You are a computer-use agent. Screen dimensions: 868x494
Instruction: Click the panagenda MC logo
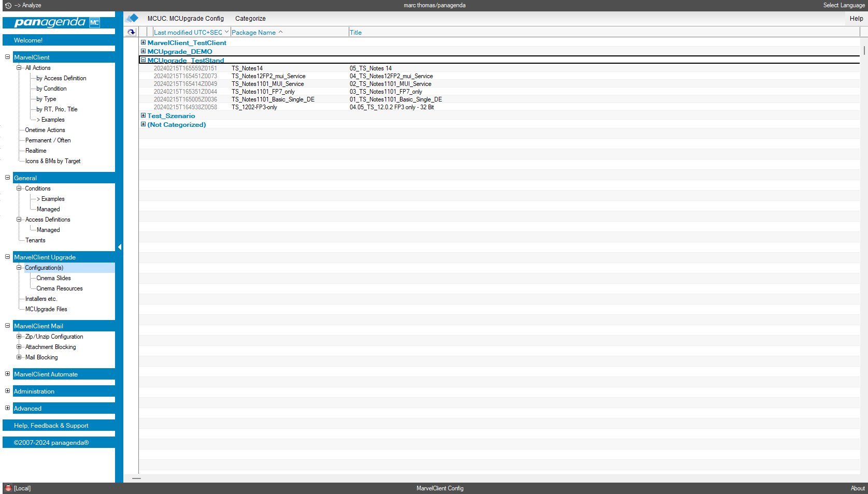point(57,22)
